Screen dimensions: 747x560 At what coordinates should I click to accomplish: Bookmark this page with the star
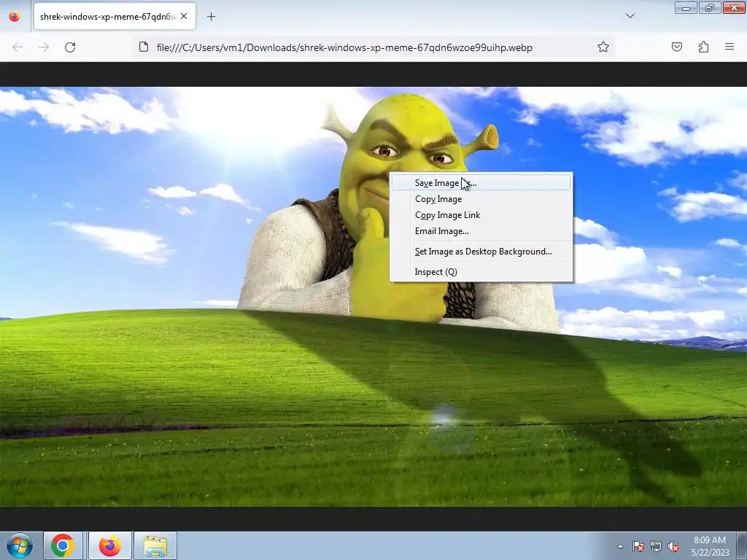[x=603, y=47]
